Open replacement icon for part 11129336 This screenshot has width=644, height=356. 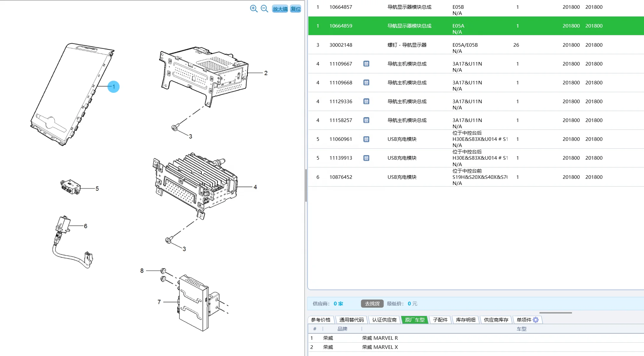[x=366, y=101]
